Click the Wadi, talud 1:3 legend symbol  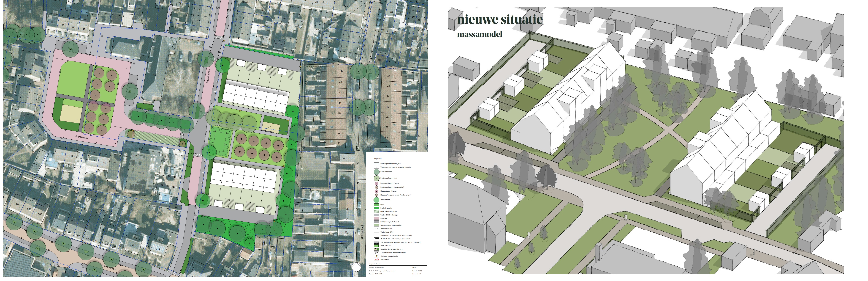(x=377, y=246)
